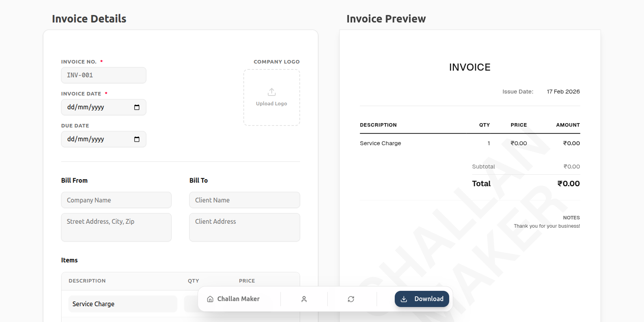Click the Company Name field
The image size is (644, 322).
coord(116,200)
